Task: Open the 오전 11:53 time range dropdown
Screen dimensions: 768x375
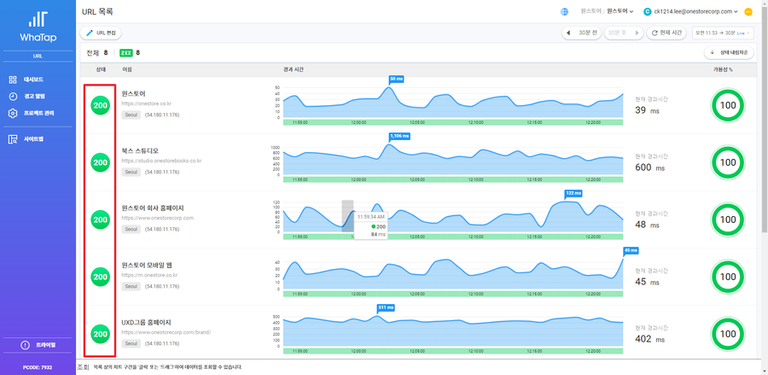Action: click(x=723, y=33)
